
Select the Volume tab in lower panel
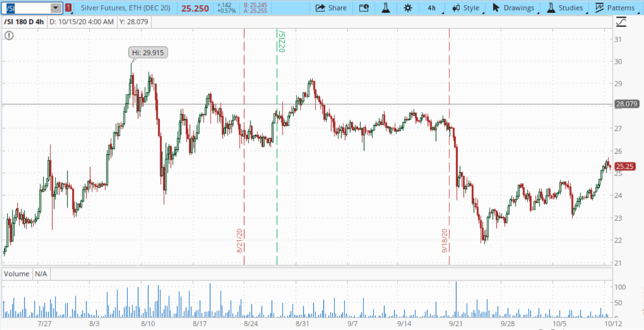tap(17, 274)
